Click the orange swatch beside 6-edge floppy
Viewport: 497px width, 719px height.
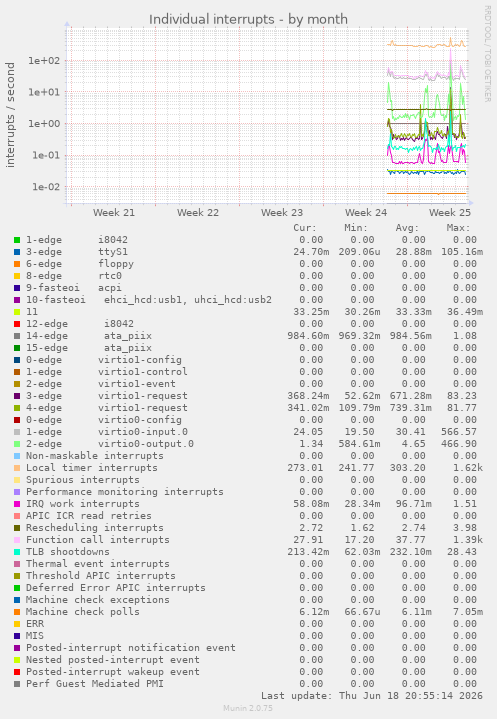click(x=17, y=264)
